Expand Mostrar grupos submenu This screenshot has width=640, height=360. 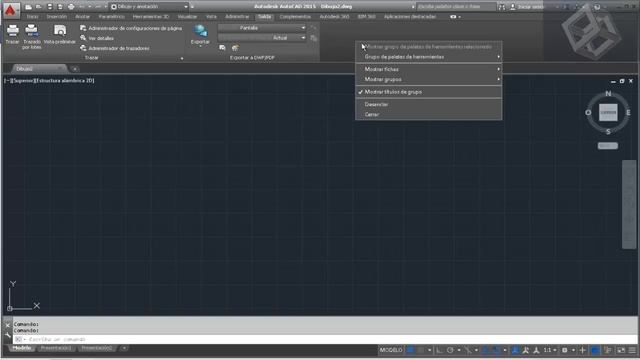point(429,79)
